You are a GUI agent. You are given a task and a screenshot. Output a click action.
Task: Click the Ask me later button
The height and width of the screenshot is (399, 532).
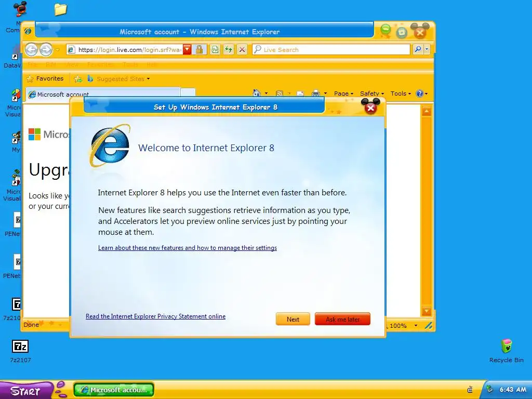(x=343, y=319)
